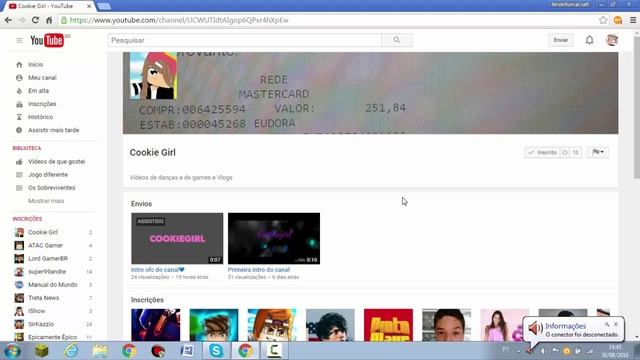The width and height of the screenshot is (640, 360).
Task: Open Manual do Mundo subscription
Action: pos(53,284)
